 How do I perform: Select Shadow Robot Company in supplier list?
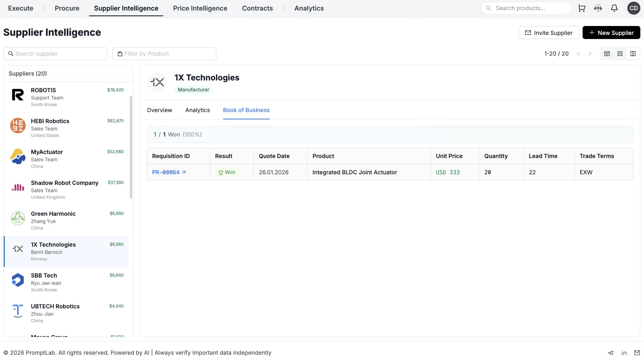(66, 190)
